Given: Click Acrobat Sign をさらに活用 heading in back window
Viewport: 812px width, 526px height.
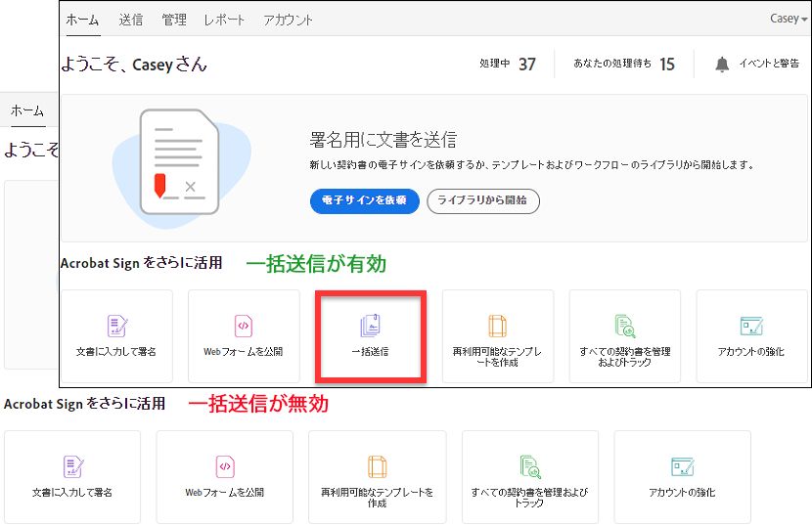Looking at the screenshot, I should pos(85,404).
